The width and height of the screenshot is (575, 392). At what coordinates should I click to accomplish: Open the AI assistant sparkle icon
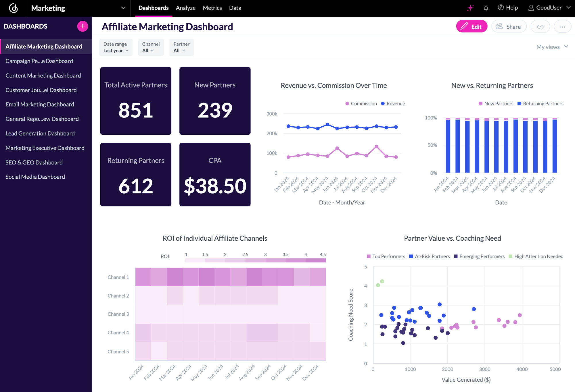(470, 8)
